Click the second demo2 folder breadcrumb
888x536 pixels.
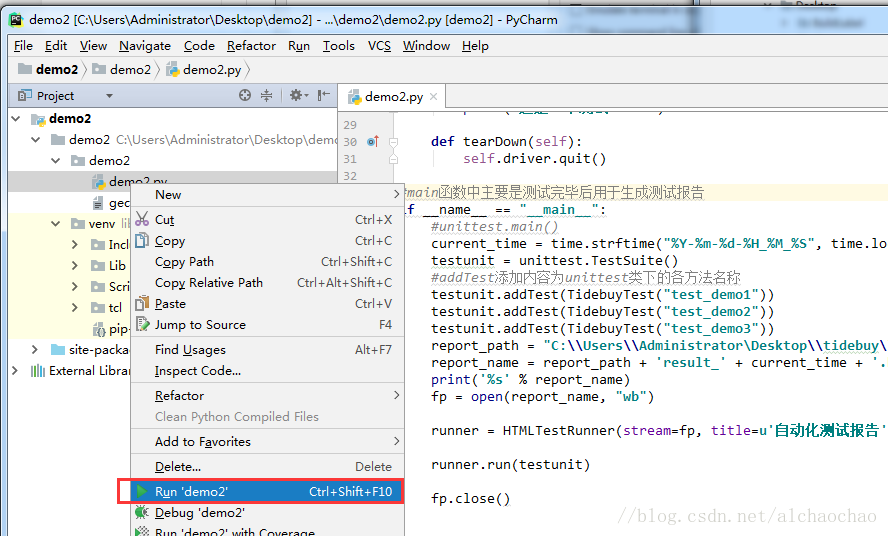pos(122,70)
